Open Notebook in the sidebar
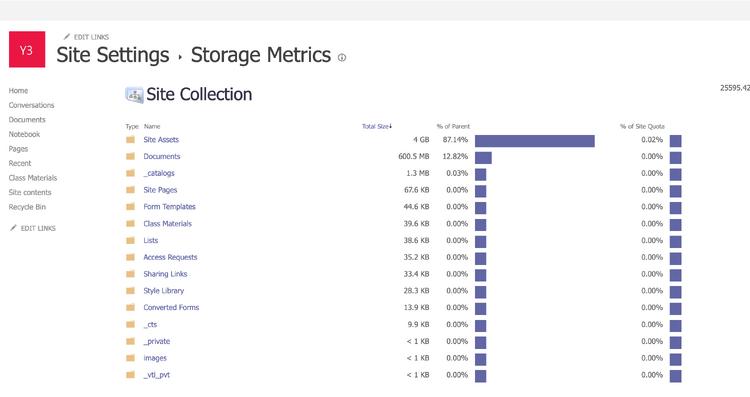The height and width of the screenshot is (397, 750). tap(24, 134)
